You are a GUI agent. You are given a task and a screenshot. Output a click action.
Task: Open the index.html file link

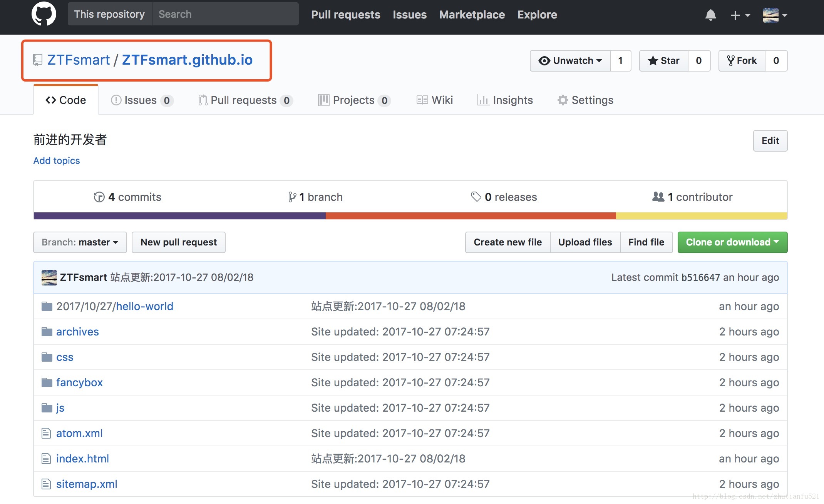click(82, 459)
